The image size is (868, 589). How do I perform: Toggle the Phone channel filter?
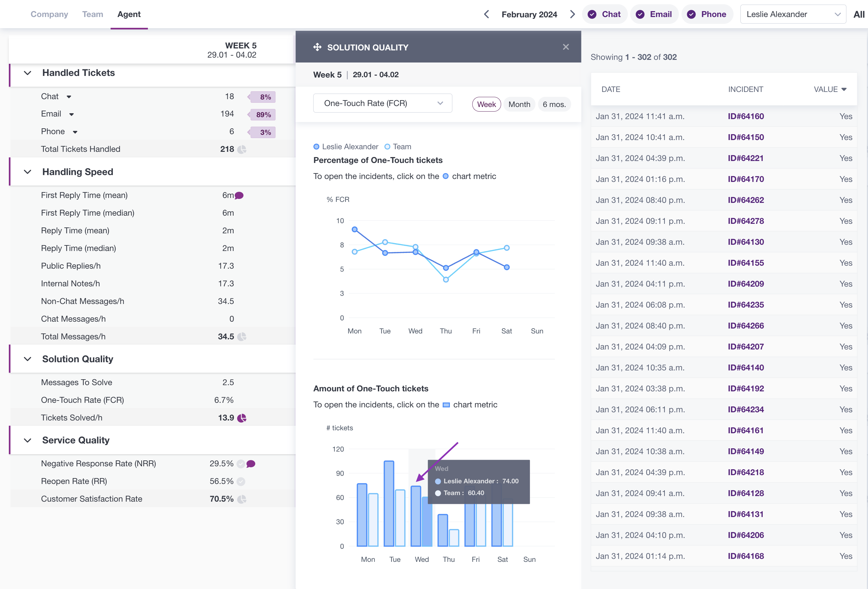[x=707, y=14]
